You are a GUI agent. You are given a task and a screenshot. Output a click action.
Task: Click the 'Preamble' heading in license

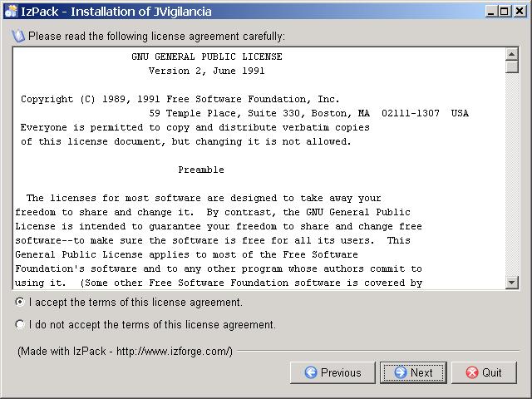point(201,170)
